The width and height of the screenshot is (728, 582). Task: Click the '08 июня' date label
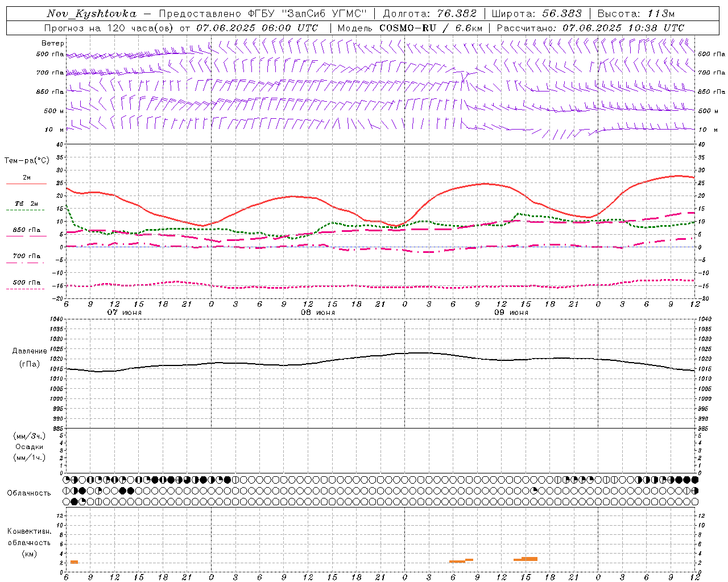click(318, 313)
